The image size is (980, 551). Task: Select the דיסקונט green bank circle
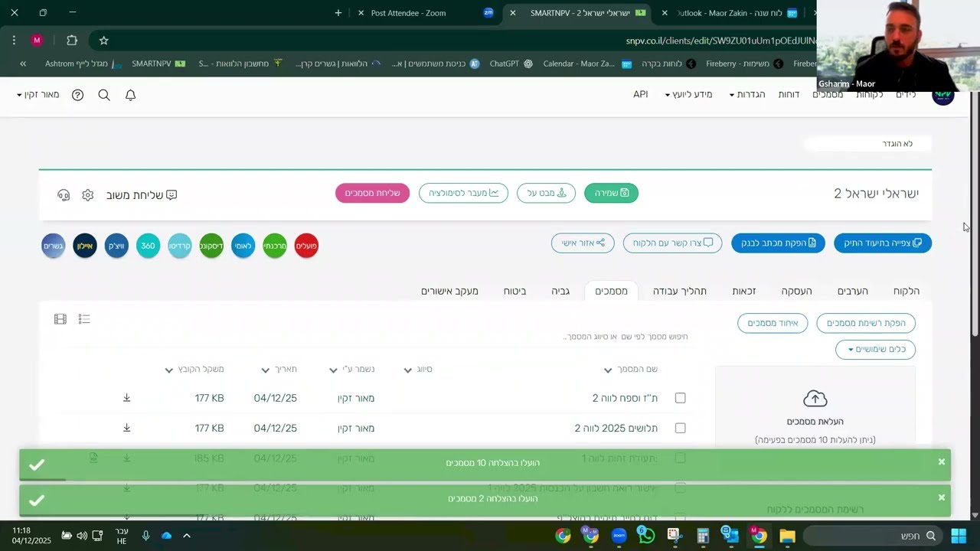(x=211, y=246)
